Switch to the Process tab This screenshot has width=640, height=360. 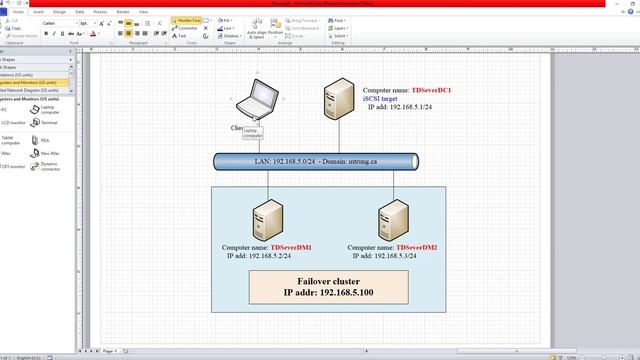click(100, 12)
